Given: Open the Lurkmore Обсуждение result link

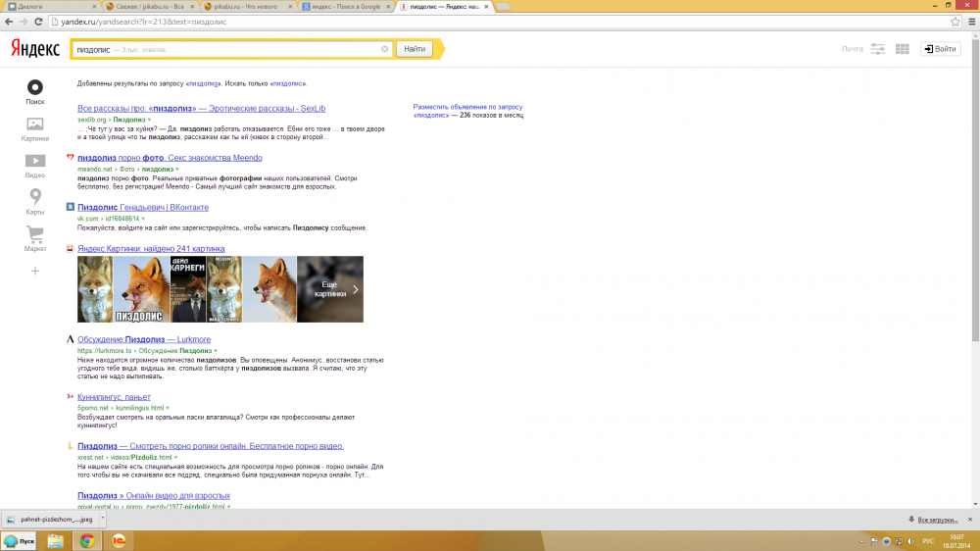Looking at the screenshot, I should [144, 339].
